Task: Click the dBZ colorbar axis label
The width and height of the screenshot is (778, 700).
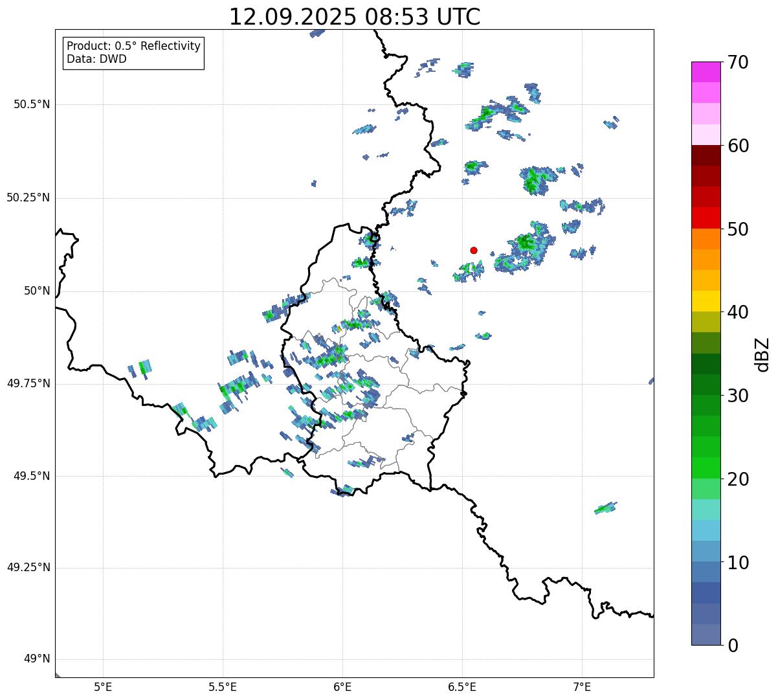Action: click(x=762, y=354)
